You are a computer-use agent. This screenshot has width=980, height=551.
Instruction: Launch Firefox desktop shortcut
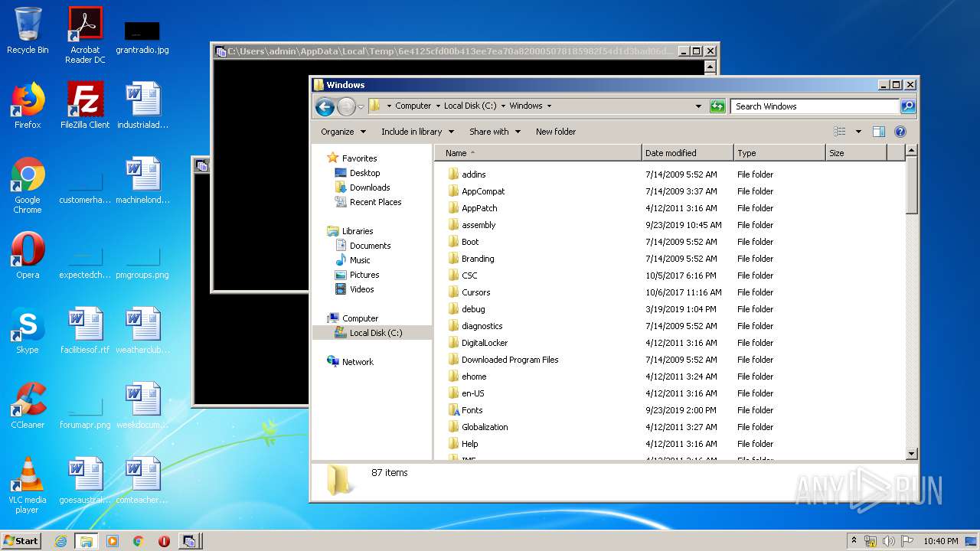tap(28, 106)
